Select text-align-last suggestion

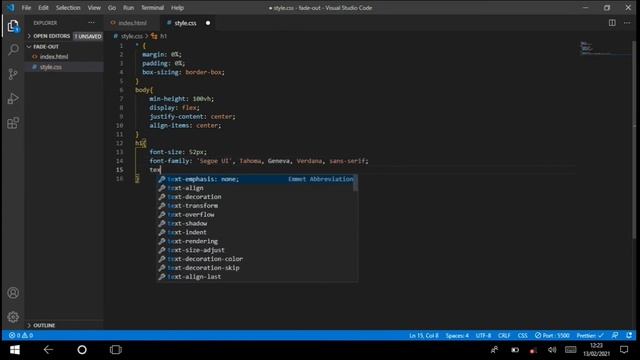[x=257, y=277]
